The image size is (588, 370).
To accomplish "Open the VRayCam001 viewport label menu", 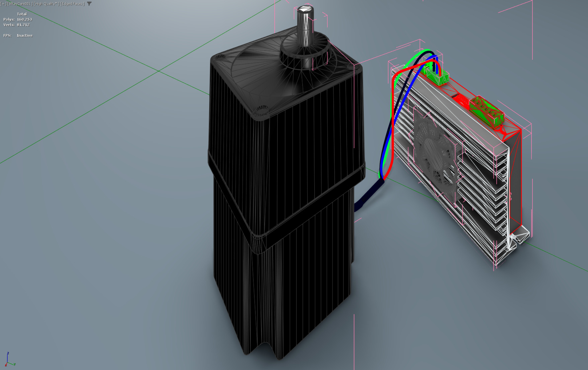I will (x=20, y=4).
